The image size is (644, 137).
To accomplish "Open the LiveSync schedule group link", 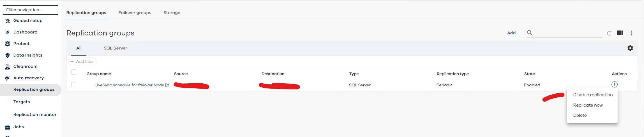I will (x=131, y=85).
